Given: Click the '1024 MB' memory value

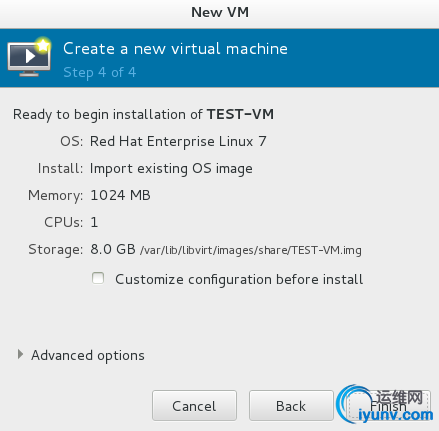Looking at the screenshot, I should pyautogui.click(x=120, y=195).
